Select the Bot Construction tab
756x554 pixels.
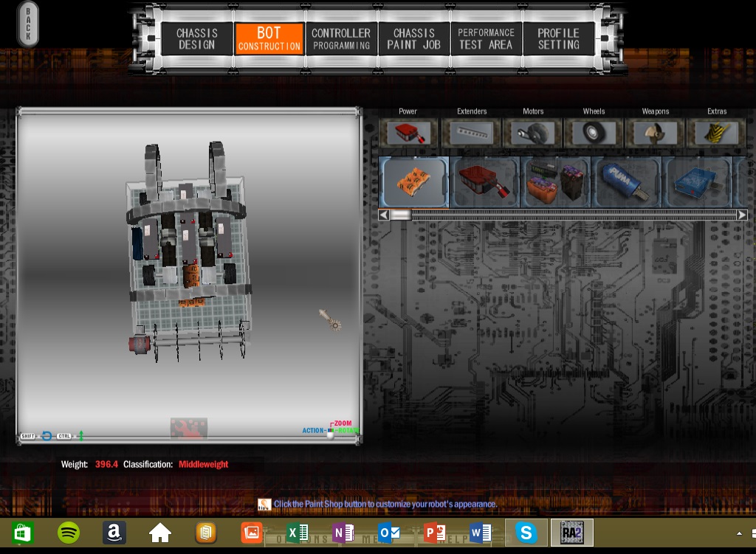point(269,38)
